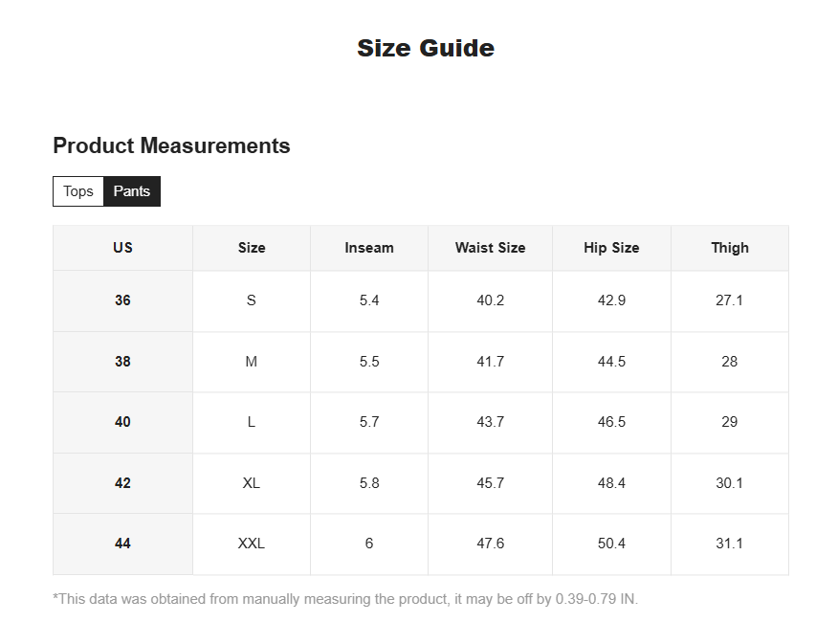Click waist size value 40.2
Viewport: 816px width, 644px height.
click(x=490, y=300)
